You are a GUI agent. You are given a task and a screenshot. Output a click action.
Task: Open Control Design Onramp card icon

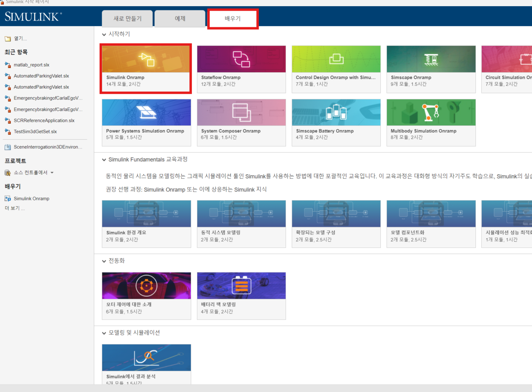[x=336, y=59]
